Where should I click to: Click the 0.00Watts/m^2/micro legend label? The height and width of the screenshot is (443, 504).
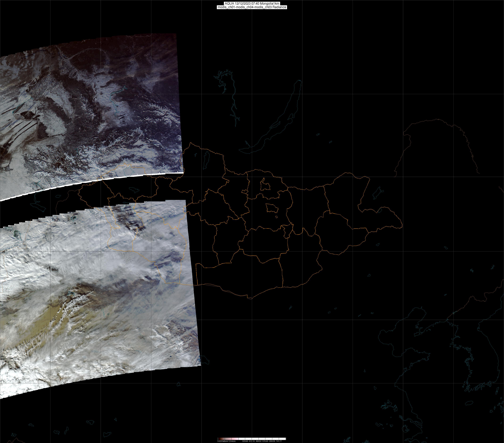click(226, 441)
